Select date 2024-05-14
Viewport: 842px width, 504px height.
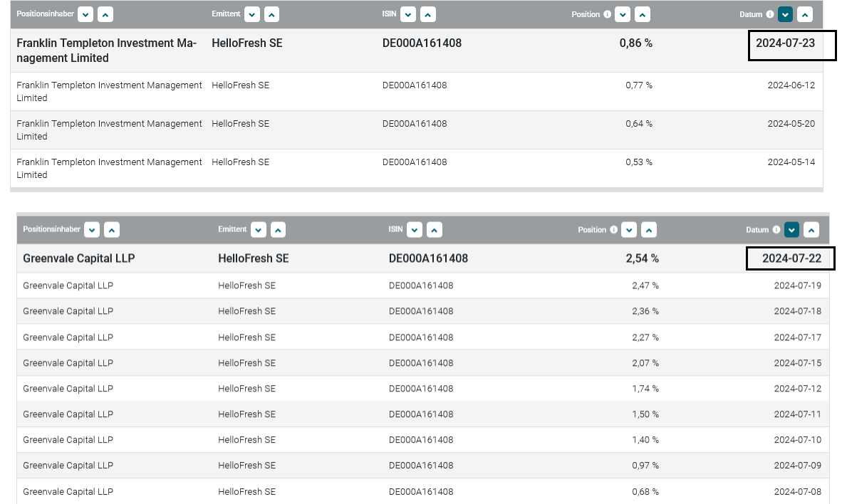(791, 162)
